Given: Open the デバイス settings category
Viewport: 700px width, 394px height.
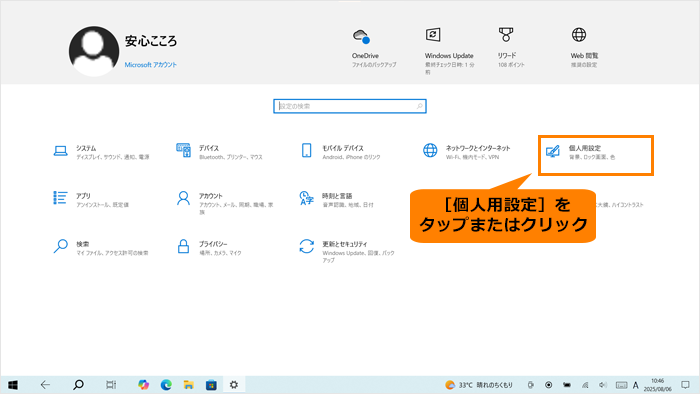Looking at the screenshot, I should 220,152.
